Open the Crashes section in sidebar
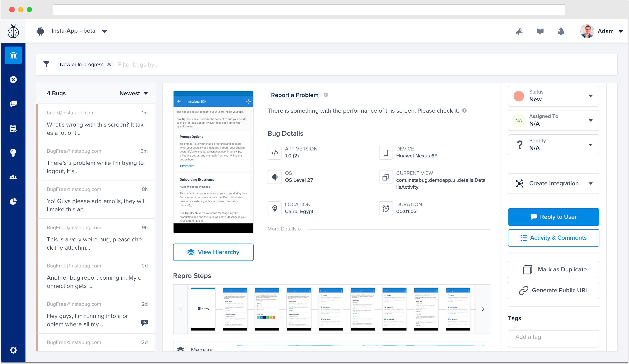This screenshot has width=629, height=364. tap(13, 80)
